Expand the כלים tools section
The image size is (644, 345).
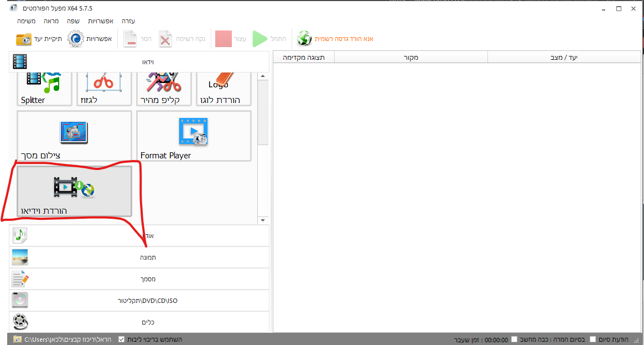tap(139, 322)
